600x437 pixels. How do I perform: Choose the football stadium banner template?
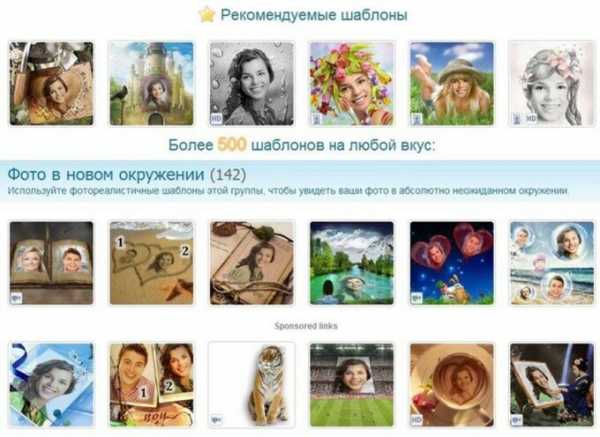(x=352, y=385)
